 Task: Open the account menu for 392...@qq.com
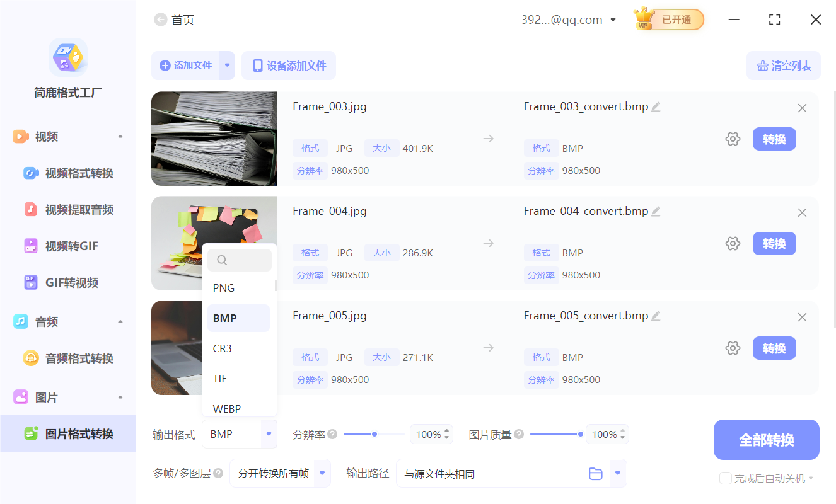coord(567,19)
